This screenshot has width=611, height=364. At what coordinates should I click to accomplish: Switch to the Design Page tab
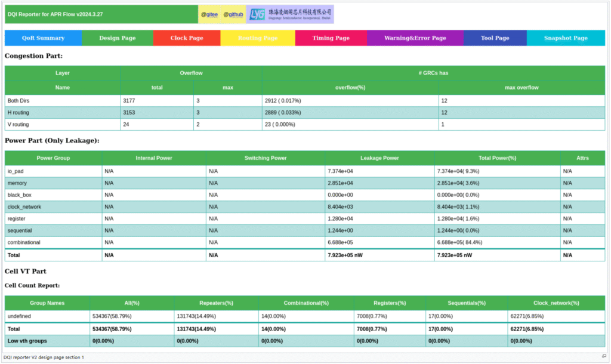[117, 38]
